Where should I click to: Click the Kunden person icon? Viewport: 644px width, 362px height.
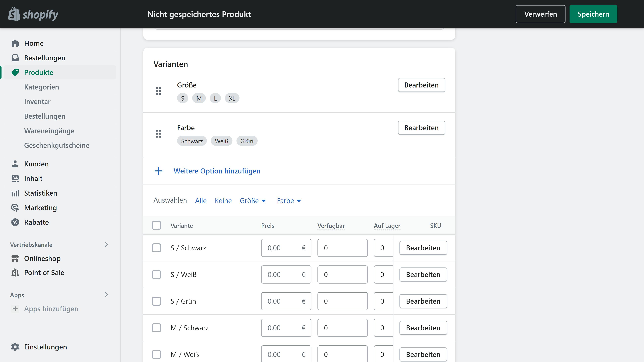tap(15, 164)
